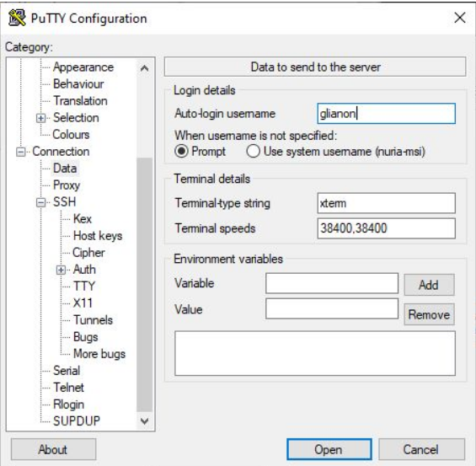Click the category tree scroll up arrow
Image resolution: width=476 pixels, height=466 pixels.
point(145,68)
